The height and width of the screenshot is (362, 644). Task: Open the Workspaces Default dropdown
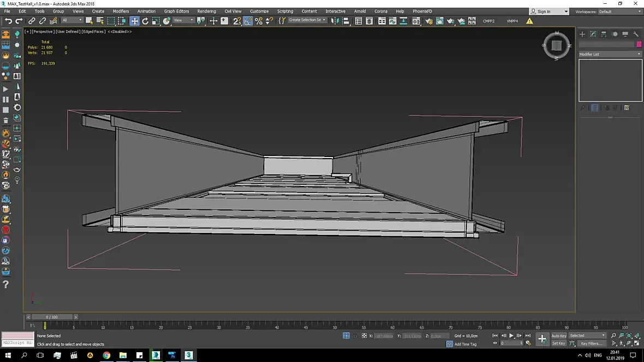(x=619, y=11)
